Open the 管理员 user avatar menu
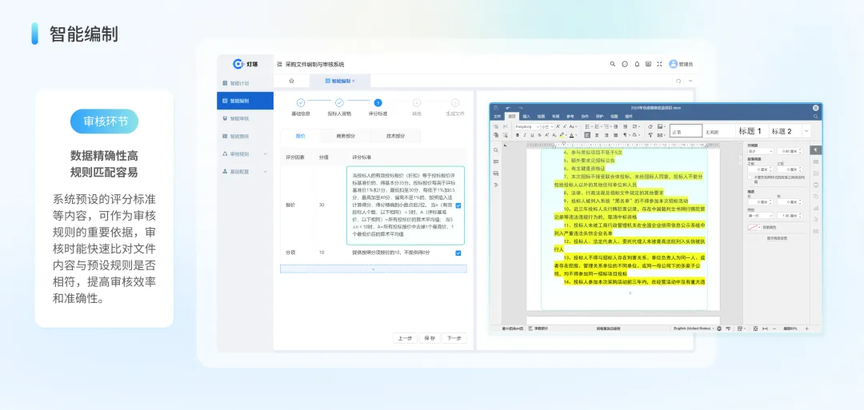The height and width of the screenshot is (410, 864). [681, 64]
